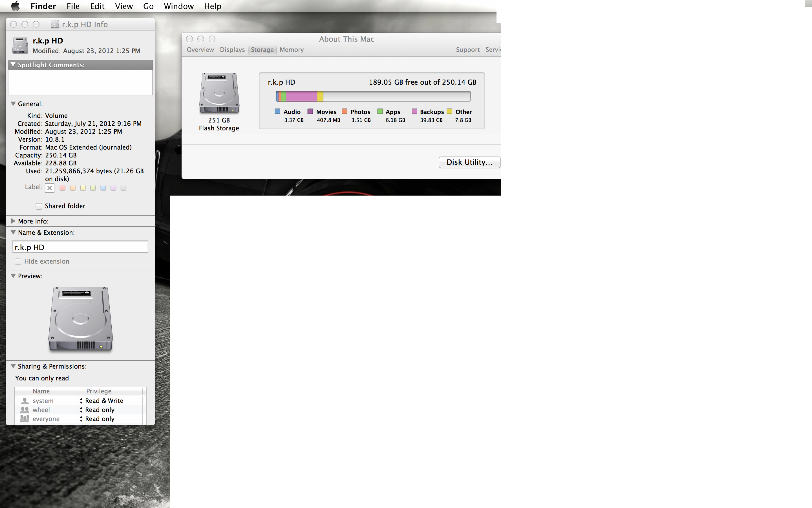Open the Apple menu

coord(16,6)
